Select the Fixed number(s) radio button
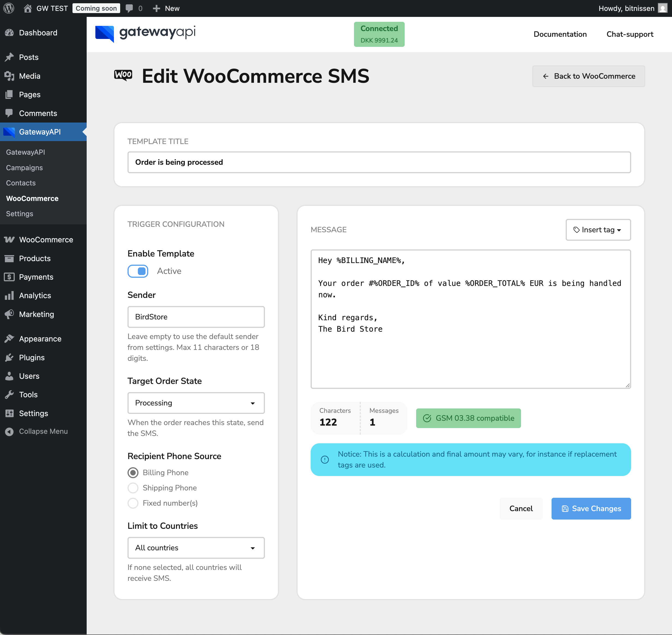This screenshot has width=672, height=635. (133, 503)
